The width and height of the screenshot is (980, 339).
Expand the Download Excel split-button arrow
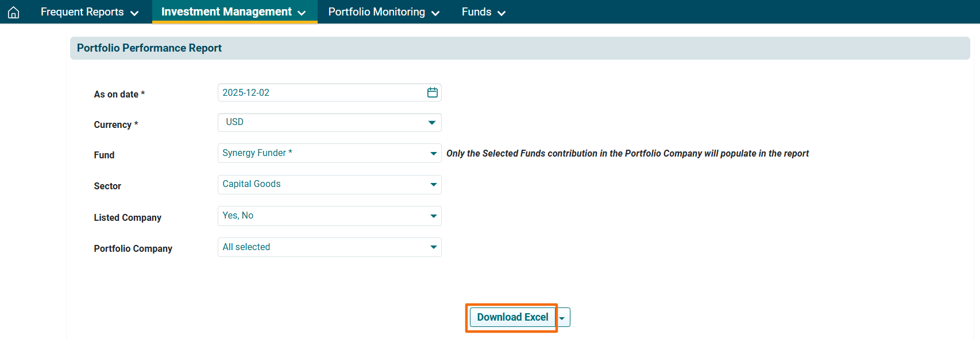[562, 318]
